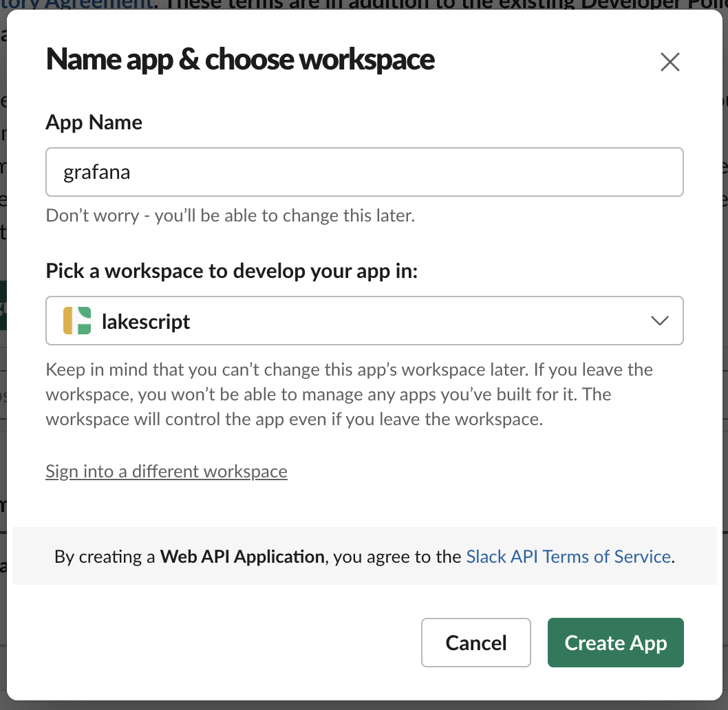The height and width of the screenshot is (710, 728).
Task: Open Sign into a different workspace link
Action: pyautogui.click(x=167, y=471)
